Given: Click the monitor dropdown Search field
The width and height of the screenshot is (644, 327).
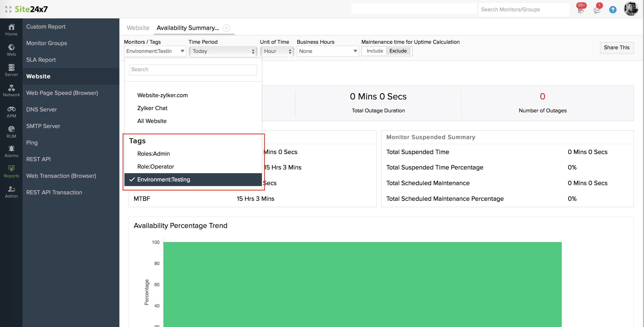Looking at the screenshot, I should pyautogui.click(x=193, y=70).
